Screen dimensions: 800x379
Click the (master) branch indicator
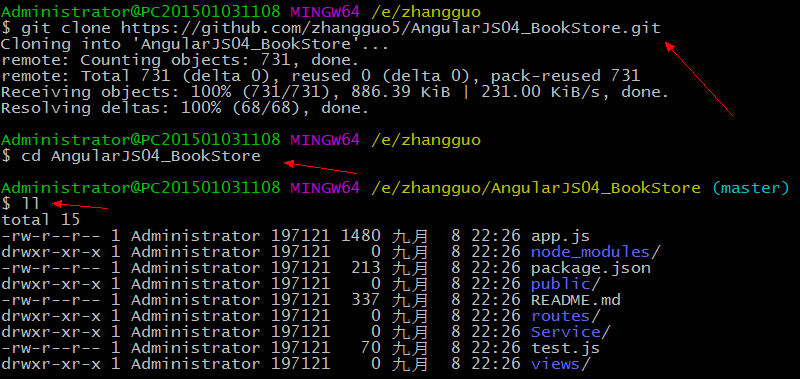point(751,188)
